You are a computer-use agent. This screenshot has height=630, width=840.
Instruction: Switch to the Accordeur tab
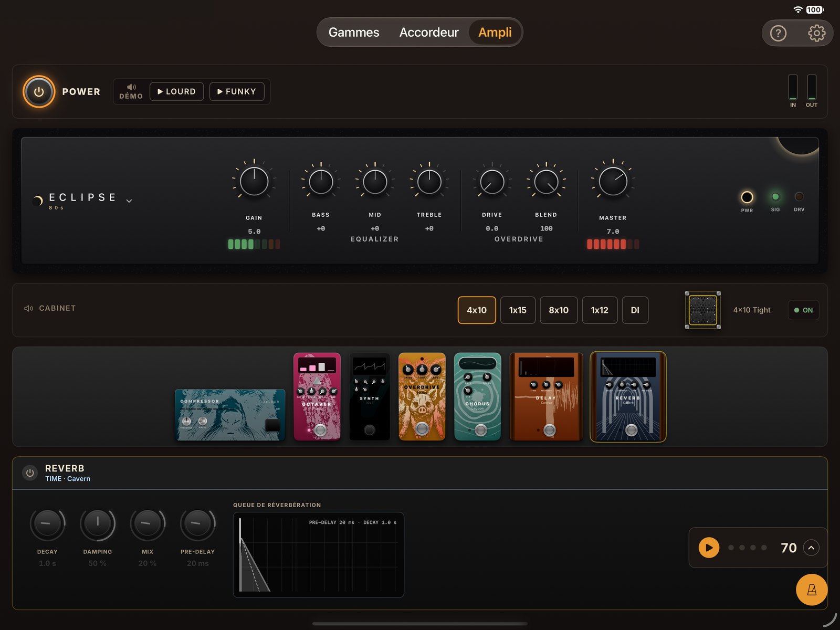coord(429,33)
